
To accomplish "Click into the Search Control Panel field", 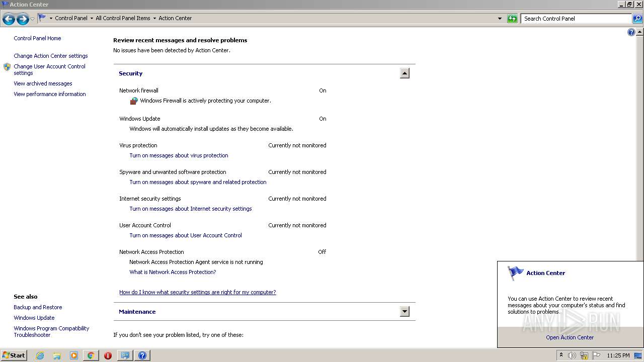I will pos(576,19).
